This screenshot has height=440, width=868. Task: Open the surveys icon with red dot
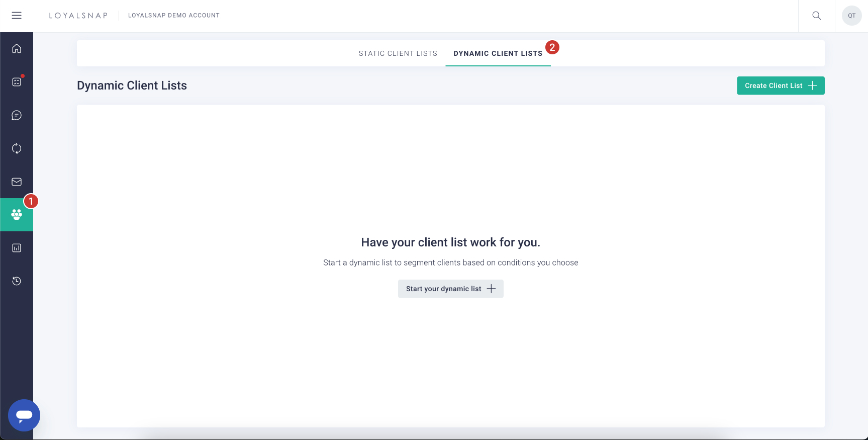(x=17, y=82)
